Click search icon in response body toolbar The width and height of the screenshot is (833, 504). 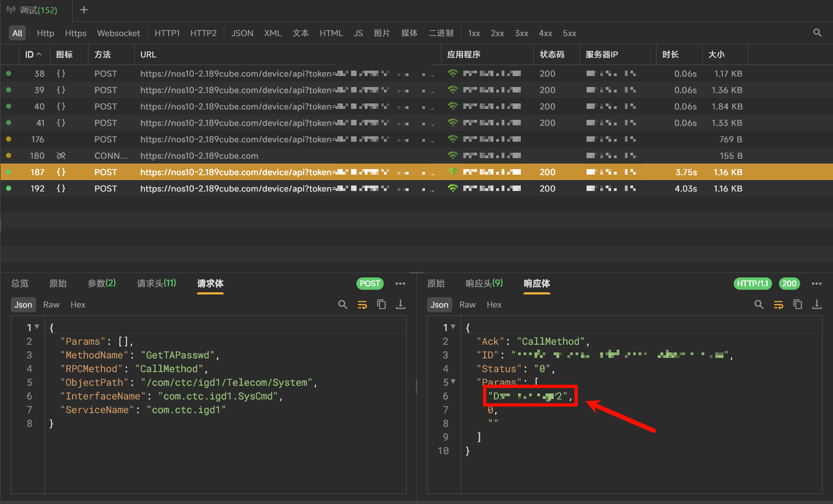pyautogui.click(x=759, y=304)
